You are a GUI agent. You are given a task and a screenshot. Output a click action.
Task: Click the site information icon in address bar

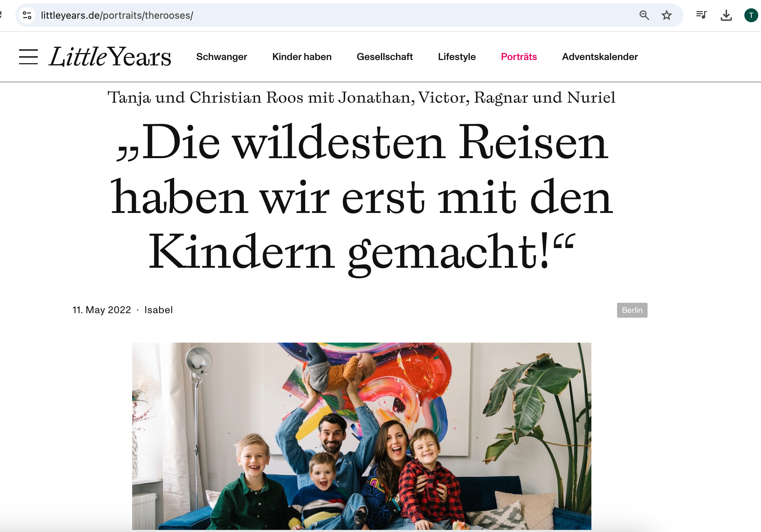[x=27, y=15]
